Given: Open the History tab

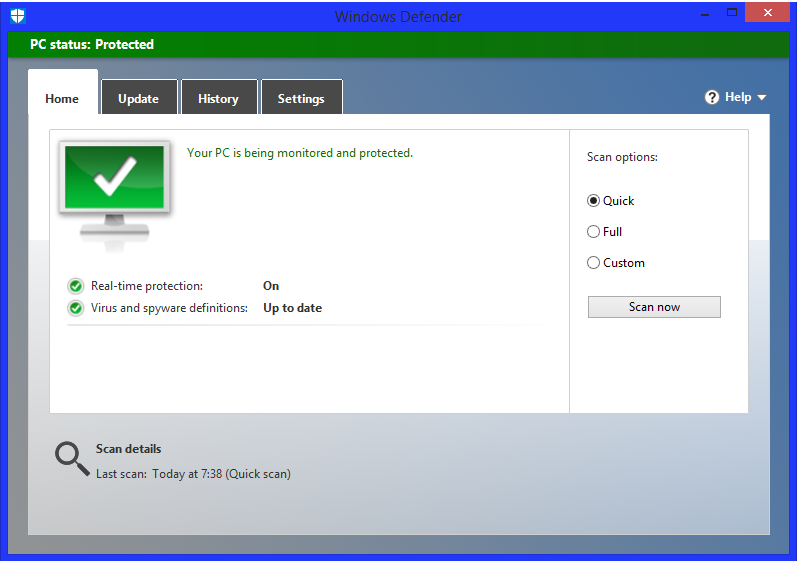Looking at the screenshot, I should coord(218,99).
